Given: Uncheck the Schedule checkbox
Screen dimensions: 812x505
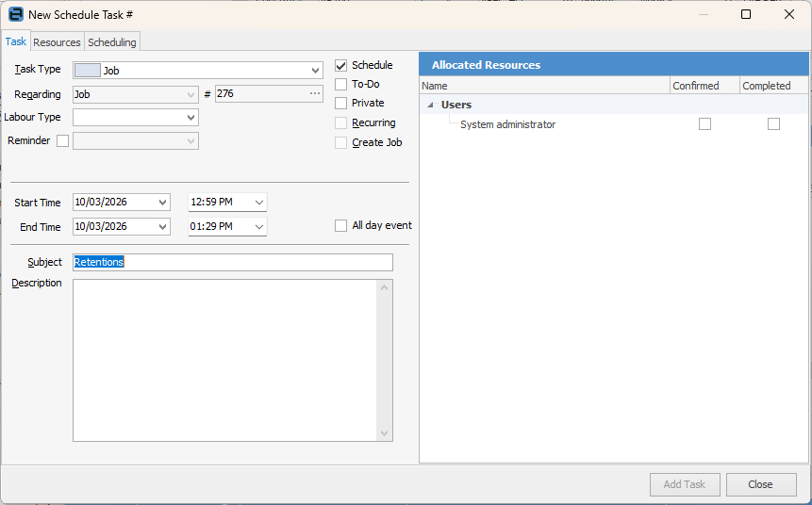Looking at the screenshot, I should (x=340, y=65).
